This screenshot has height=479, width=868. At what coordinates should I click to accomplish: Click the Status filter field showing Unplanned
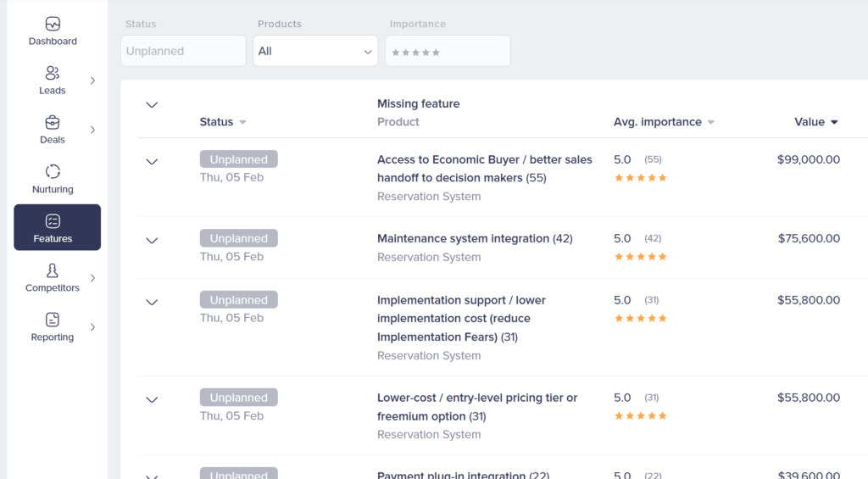183,51
